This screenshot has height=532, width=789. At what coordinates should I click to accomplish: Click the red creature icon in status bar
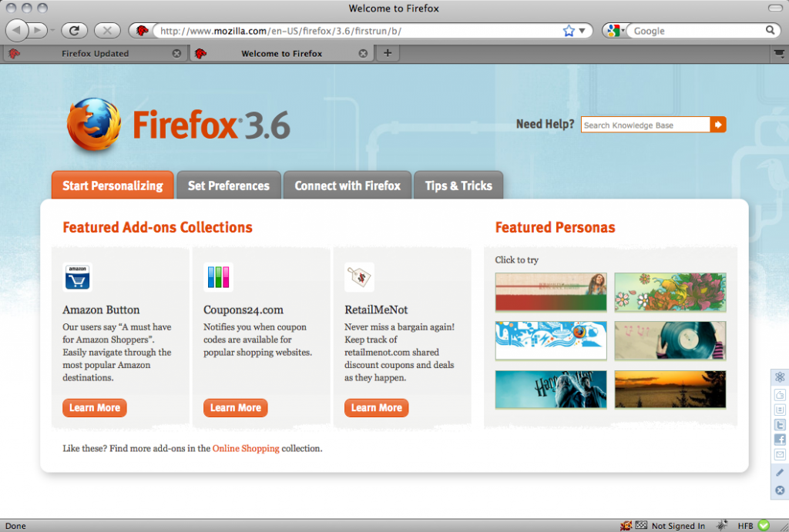click(626, 526)
